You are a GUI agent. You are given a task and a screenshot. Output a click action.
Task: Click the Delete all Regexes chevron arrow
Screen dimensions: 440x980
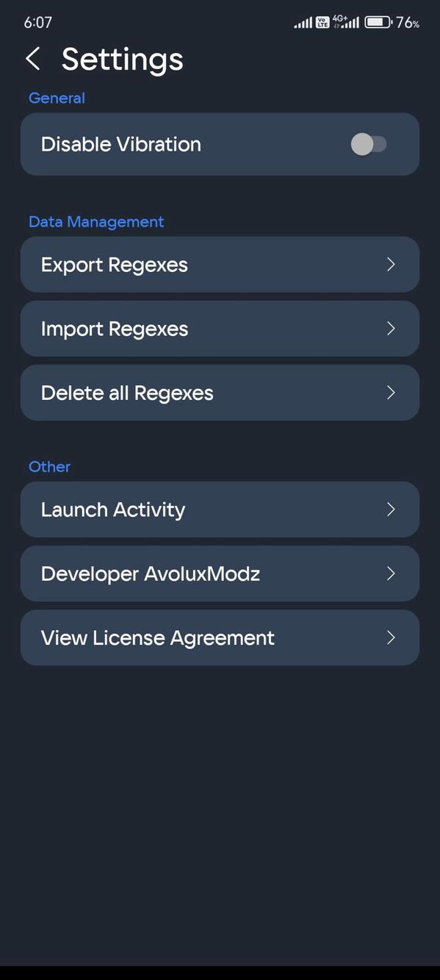[390, 393]
